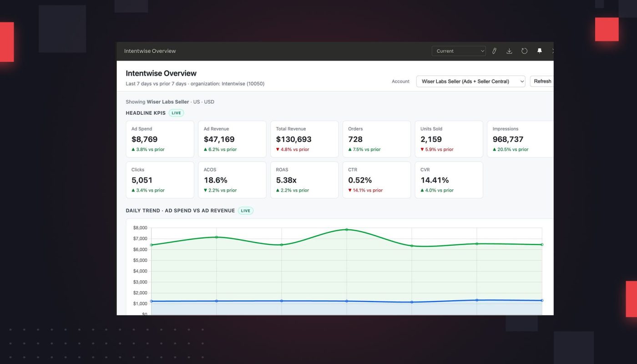Click the CTR KPI card

click(x=376, y=180)
